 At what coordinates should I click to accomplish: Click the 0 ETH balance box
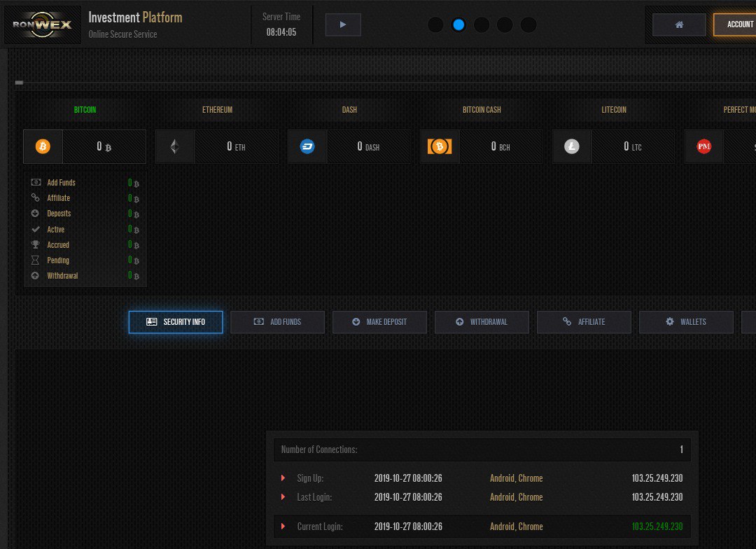click(237, 146)
